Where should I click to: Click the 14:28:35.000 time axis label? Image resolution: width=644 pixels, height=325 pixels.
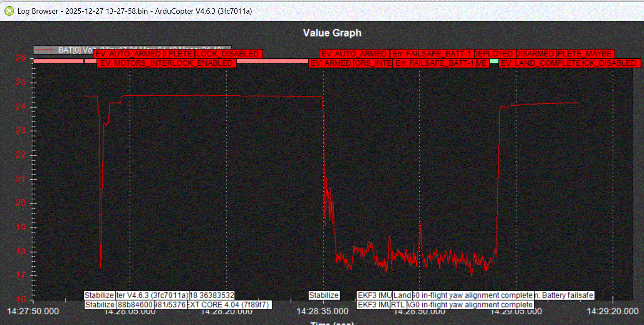pyautogui.click(x=323, y=311)
